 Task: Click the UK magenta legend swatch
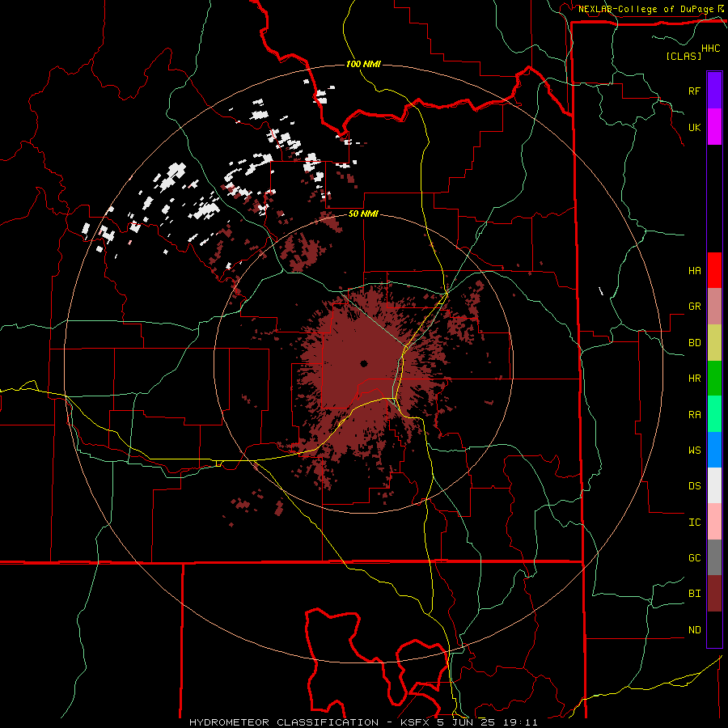[x=714, y=127]
